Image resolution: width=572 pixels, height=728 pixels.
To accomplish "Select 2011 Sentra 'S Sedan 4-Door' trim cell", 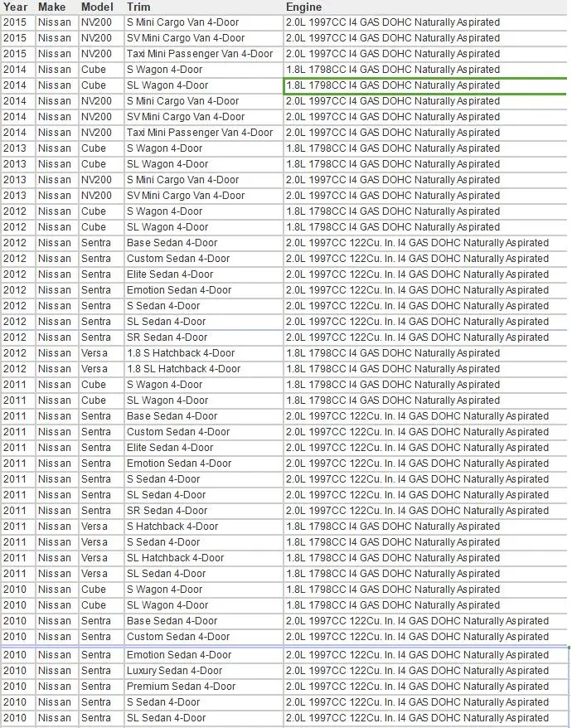I will pyautogui.click(x=204, y=480).
